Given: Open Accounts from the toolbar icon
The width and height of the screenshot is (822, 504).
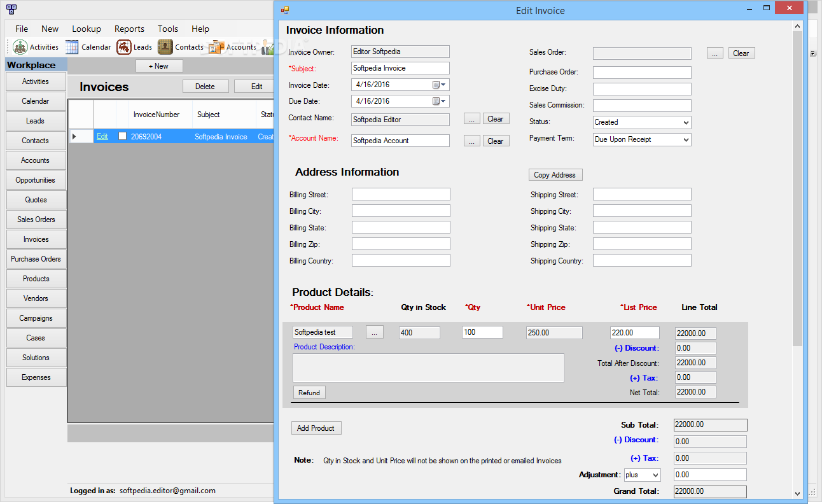Looking at the screenshot, I should 216,47.
